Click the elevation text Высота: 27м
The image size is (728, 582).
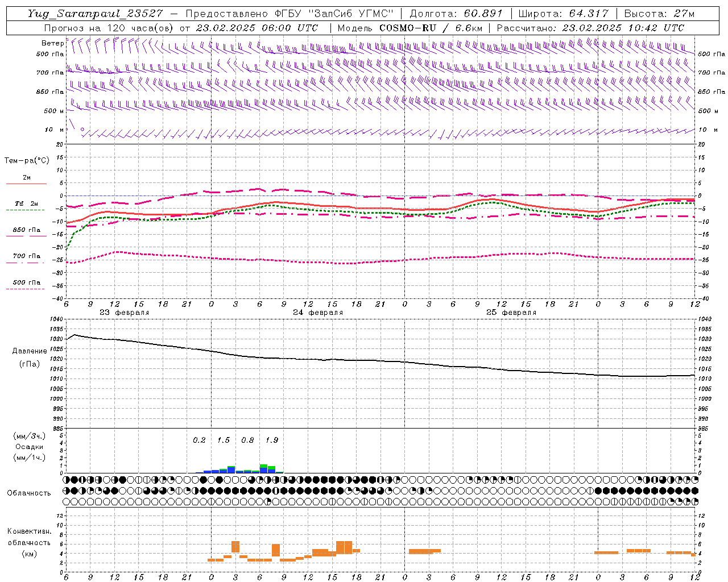click(659, 14)
